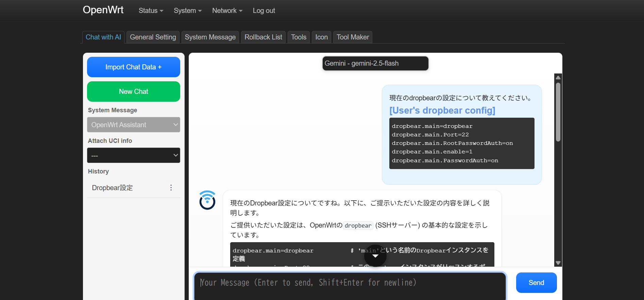644x300 pixels.
Task: Expand the Attach UCI info dropdown
Action: 134,155
